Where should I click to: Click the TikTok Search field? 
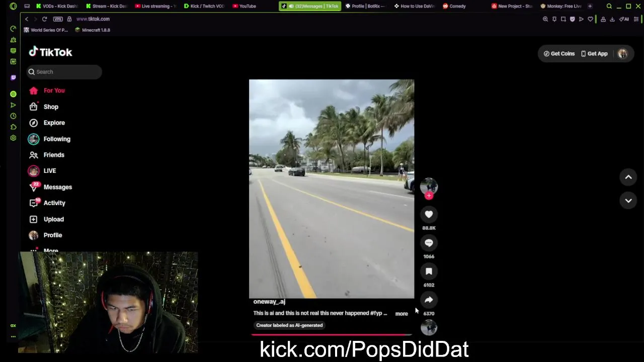pos(64,72)
